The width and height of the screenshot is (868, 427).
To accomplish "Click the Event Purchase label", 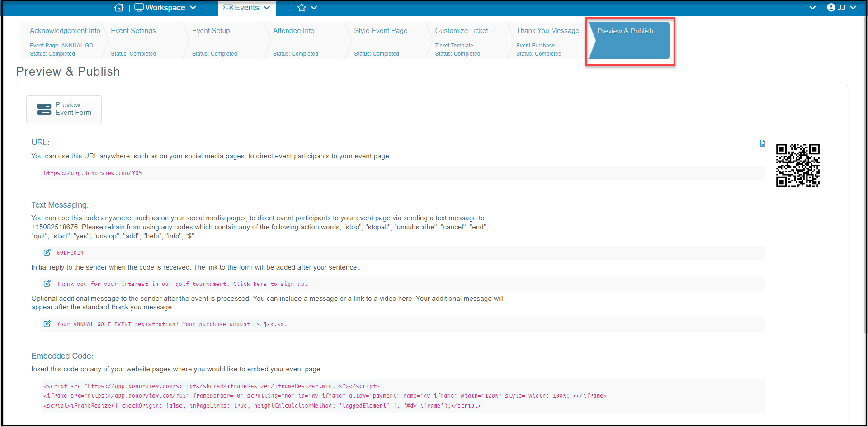I will 535,46.
